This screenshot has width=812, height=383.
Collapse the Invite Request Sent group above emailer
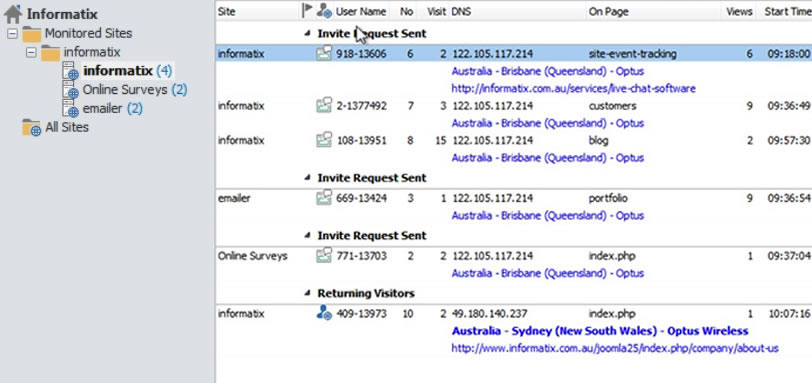(308, 178)
